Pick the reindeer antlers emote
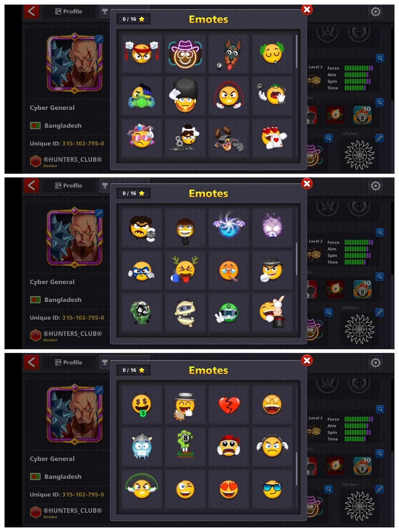 (185, 270)
